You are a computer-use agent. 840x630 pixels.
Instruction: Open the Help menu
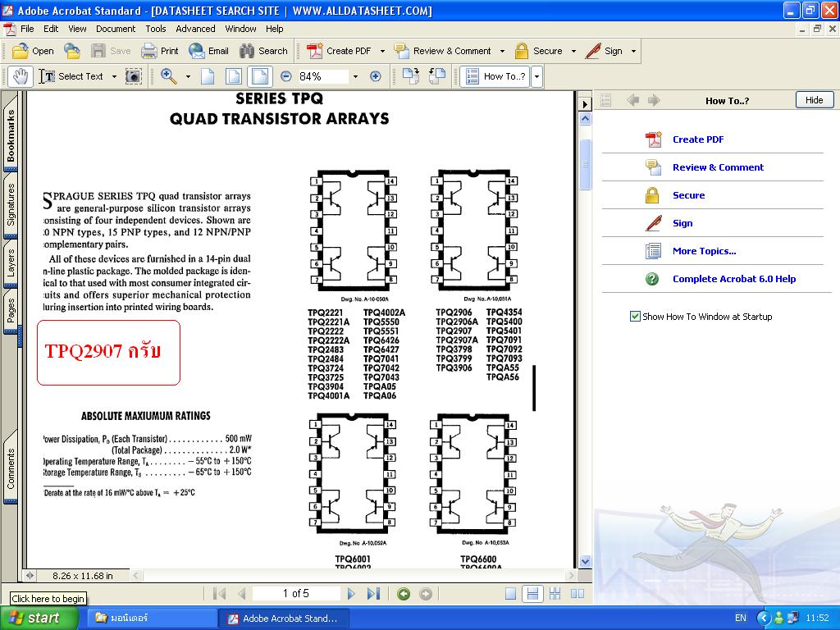click(274, 29)
